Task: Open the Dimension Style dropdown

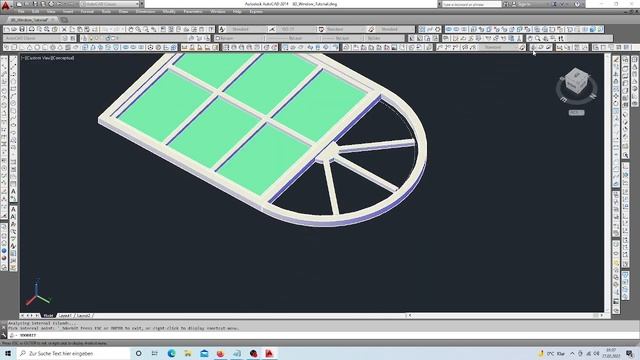Action: click(x=296, y=29)
